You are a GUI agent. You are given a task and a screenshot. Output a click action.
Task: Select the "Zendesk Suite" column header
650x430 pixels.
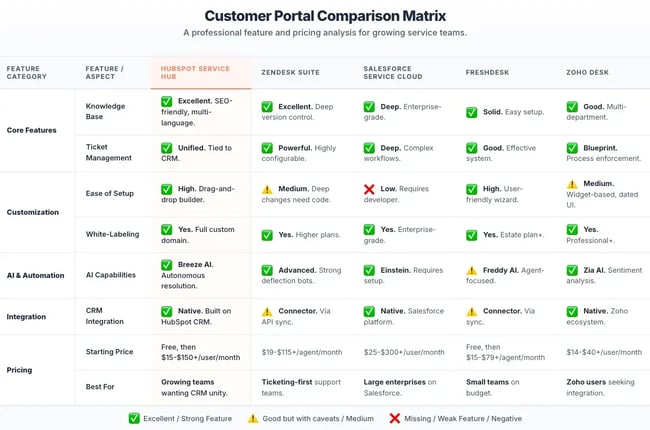coord(290,73)
